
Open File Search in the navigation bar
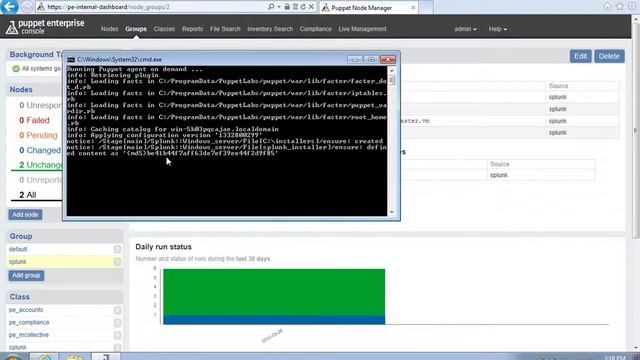(225, 29)
